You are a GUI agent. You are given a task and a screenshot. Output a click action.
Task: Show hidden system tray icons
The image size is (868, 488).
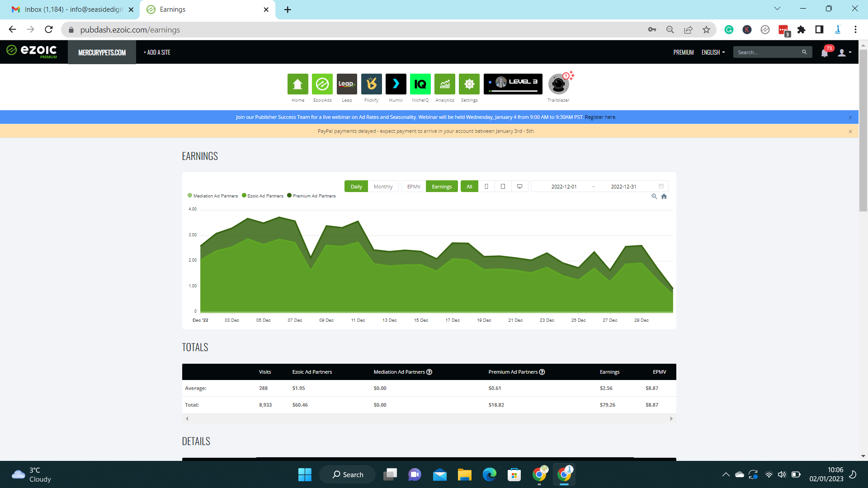tap(726, 474)
